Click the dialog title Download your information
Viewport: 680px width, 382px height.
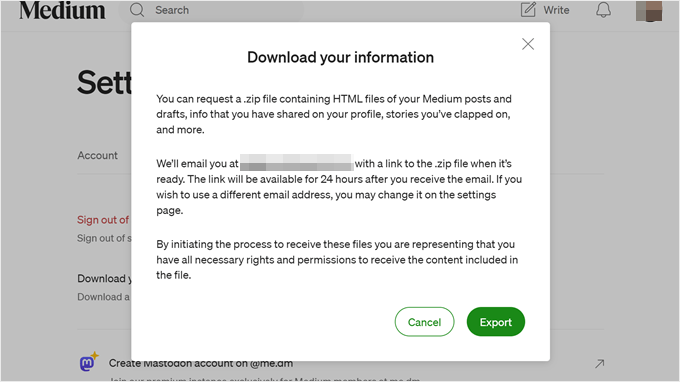pos(340,57)
